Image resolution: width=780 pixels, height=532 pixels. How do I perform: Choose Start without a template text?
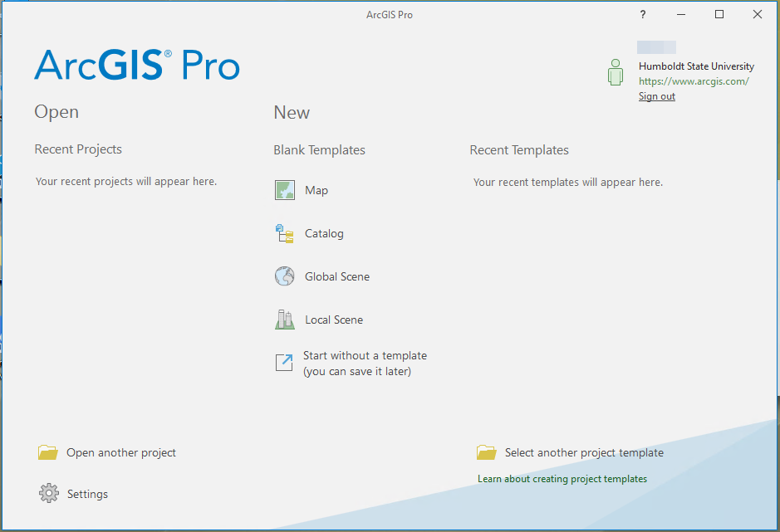point(365,363)
